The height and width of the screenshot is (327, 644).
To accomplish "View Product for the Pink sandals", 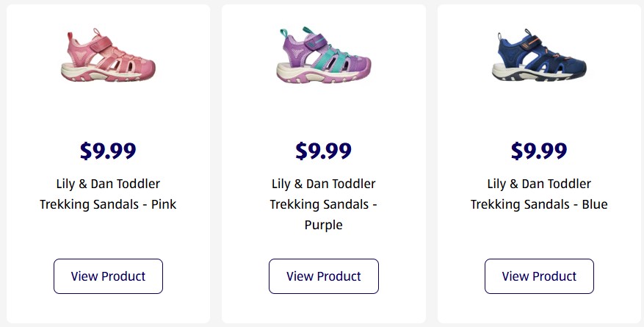I will (x=108, y=276).
